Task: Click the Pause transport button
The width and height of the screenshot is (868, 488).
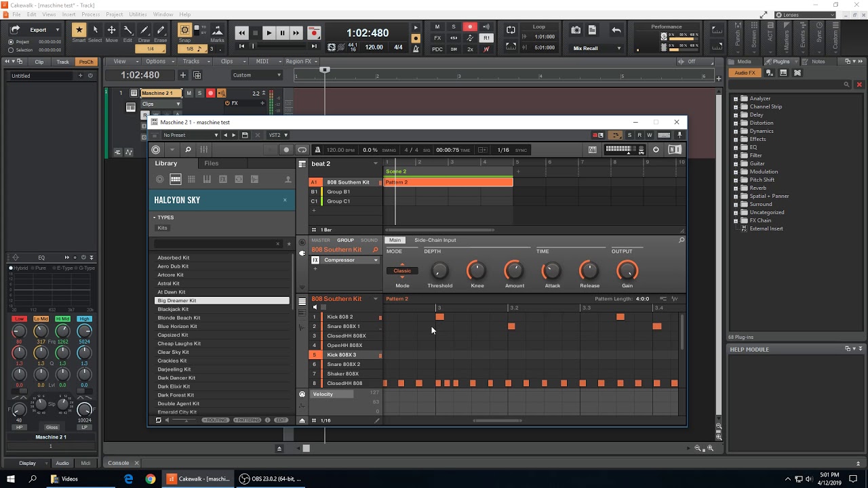Action: (282, 33)
